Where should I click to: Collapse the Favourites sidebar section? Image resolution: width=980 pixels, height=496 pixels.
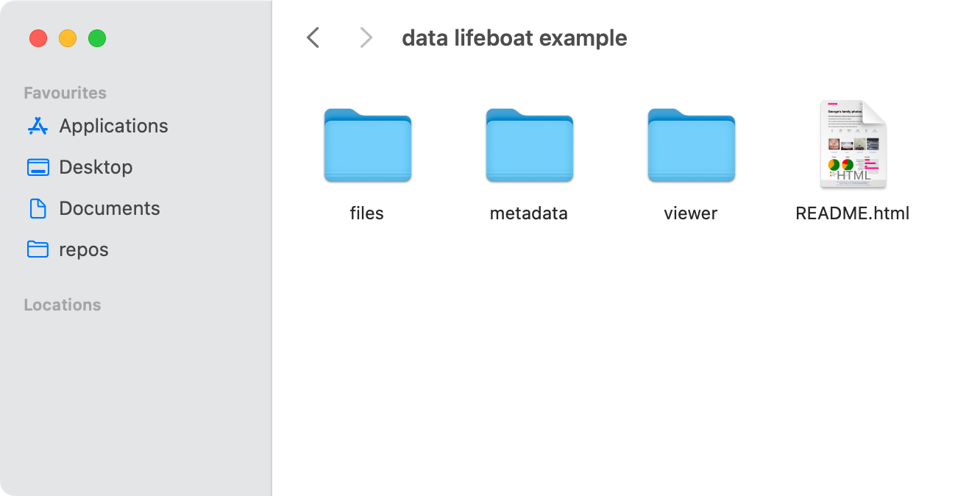65,93
